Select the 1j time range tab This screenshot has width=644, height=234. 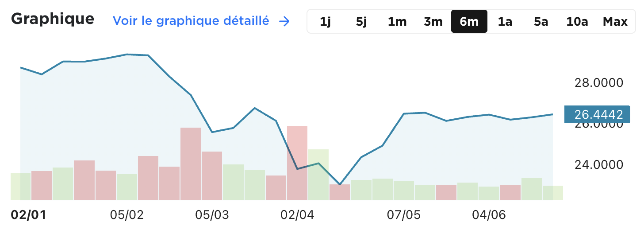coord(325,21)
